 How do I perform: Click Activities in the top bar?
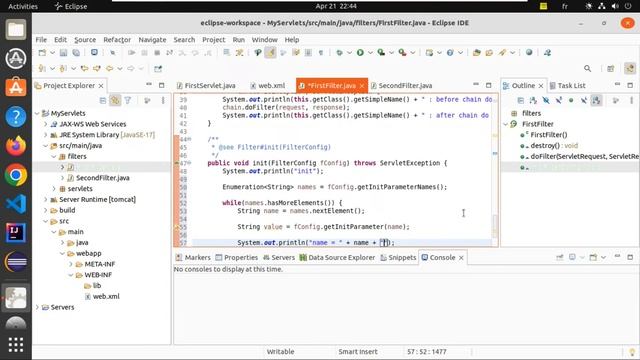(23, 6)
